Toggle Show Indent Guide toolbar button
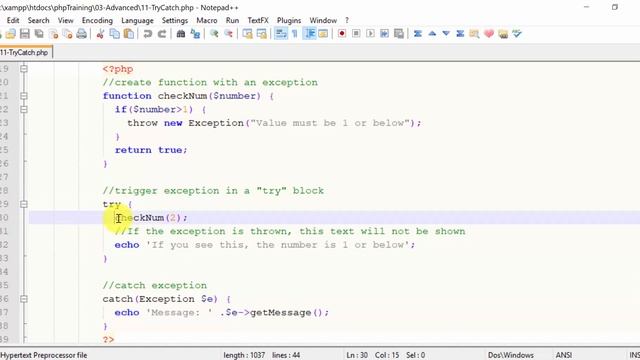The width and height of the screenshot is (640, 360). (310, 34)
